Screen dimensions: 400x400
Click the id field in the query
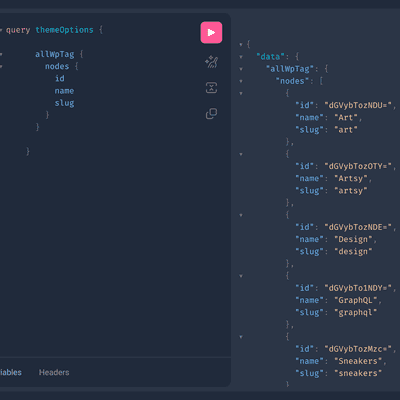[60, 78]
